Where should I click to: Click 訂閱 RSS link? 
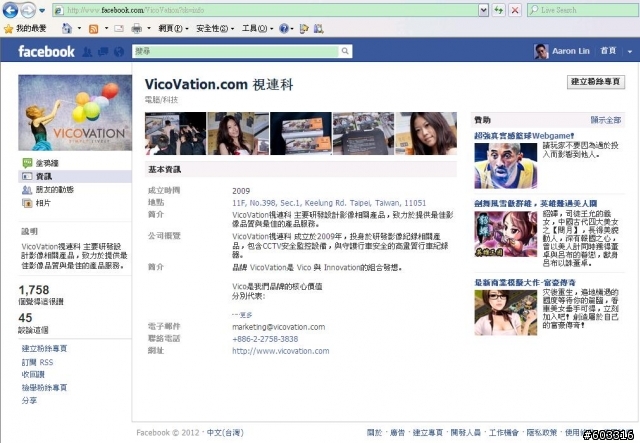(x=37, y=362)
